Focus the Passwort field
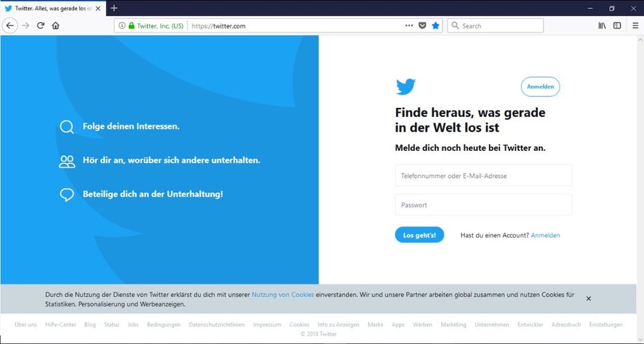 [x=483, y=204]
